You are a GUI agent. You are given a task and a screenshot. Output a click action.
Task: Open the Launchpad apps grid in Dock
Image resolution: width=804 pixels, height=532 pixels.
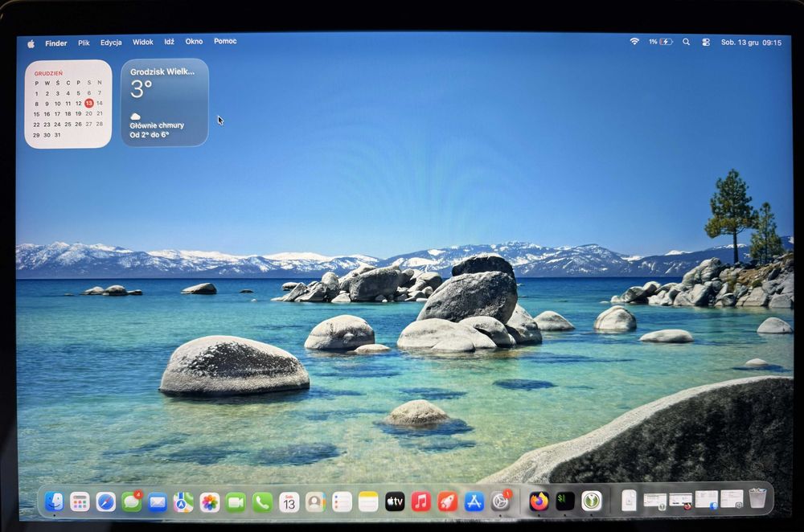point(80,502)
